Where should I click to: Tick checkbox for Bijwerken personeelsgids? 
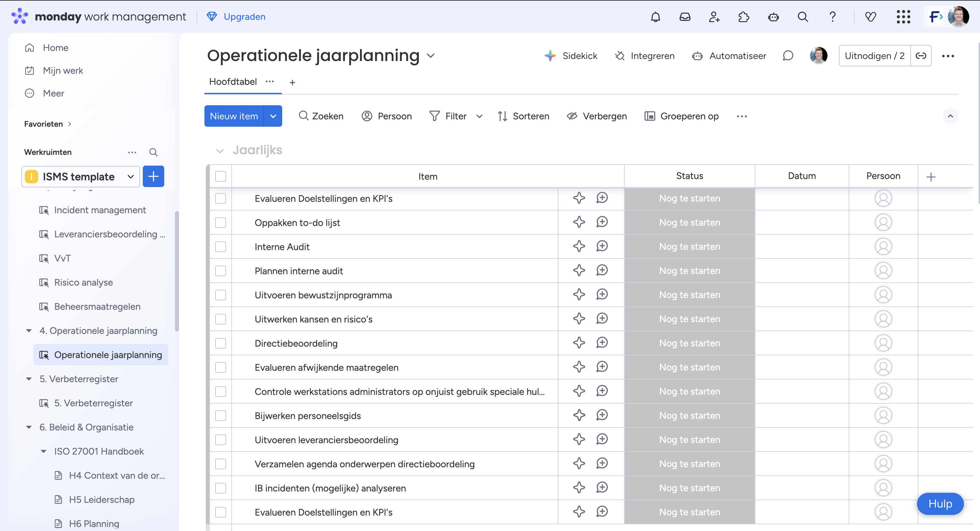(221, 416)
